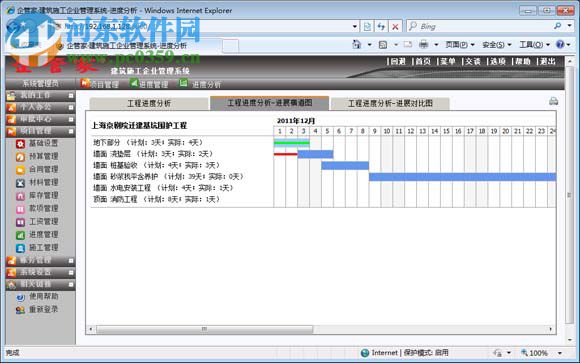This screenshot has width=580, height=363.
Task: Open the address bar history dropdown
Action: [355, 26]
